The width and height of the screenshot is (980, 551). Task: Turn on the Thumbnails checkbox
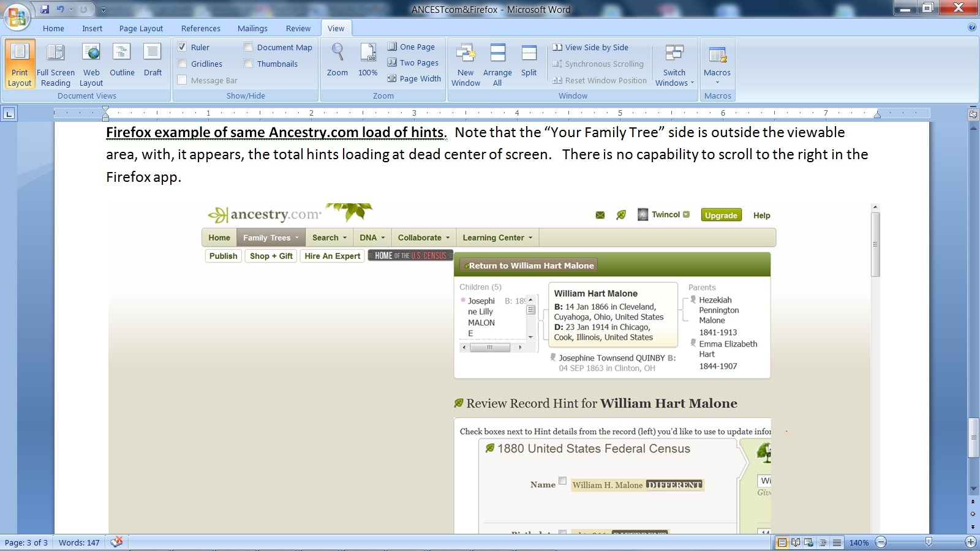coord(248,64)
